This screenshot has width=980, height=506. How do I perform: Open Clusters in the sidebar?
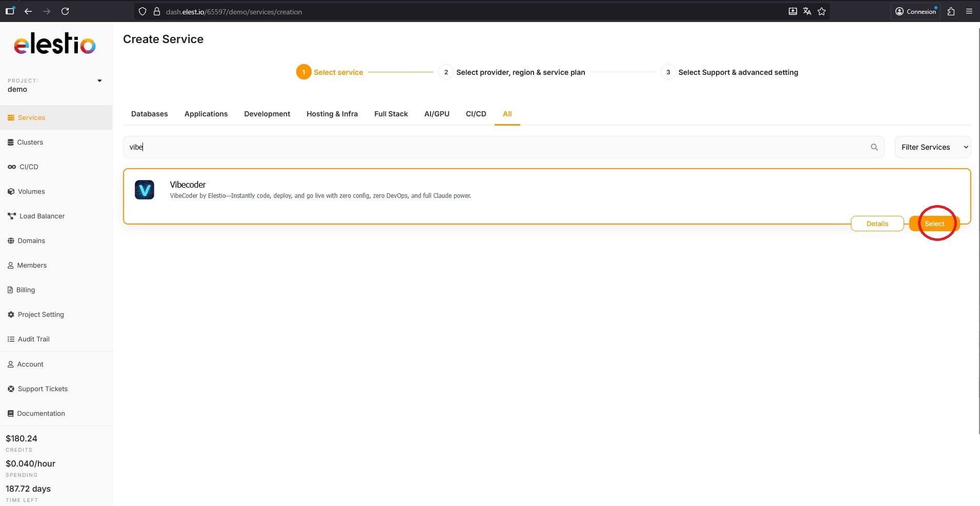(30, 142)
